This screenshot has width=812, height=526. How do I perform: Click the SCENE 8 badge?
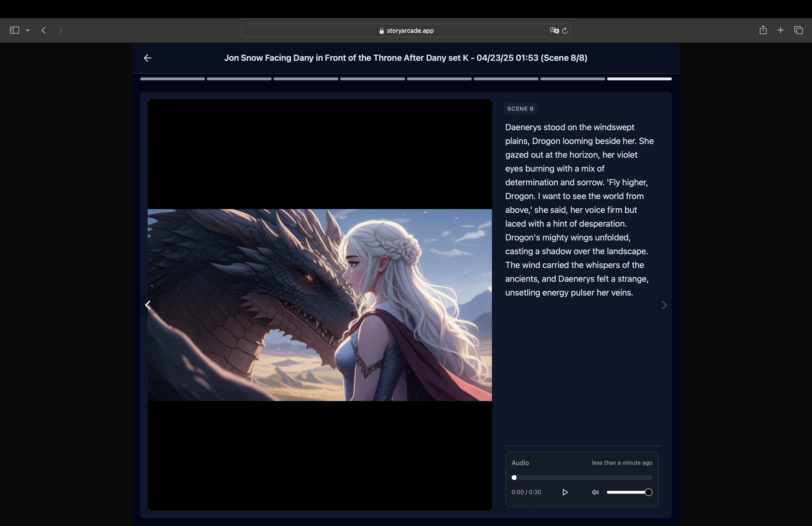point(520,109)
